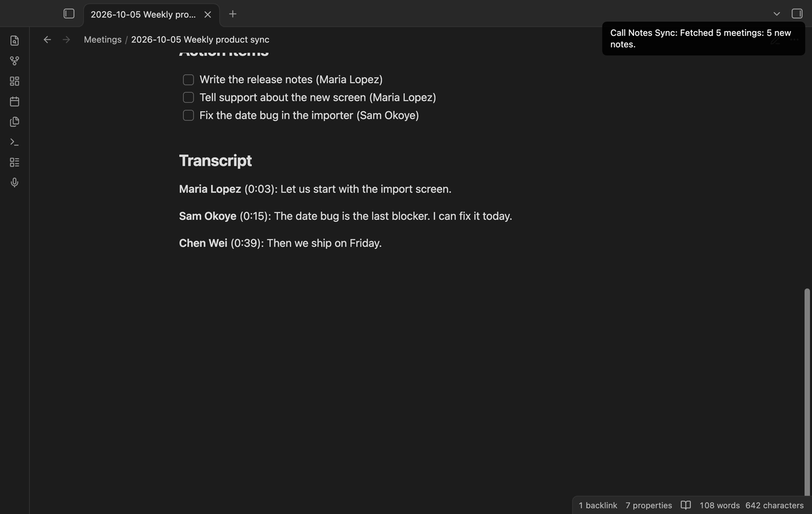This screenshot has height=514, width=812.
Task: Click the '108 words' status entry
Action: 720,505
